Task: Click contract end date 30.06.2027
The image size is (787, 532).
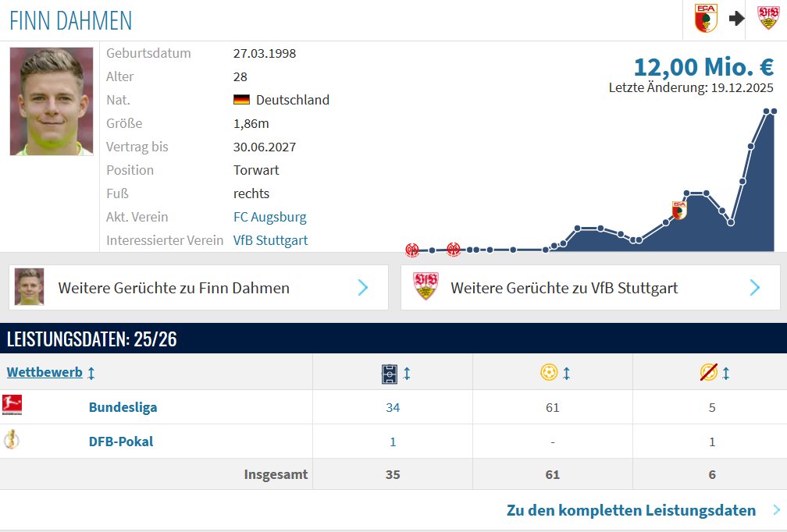Action: 265,147
